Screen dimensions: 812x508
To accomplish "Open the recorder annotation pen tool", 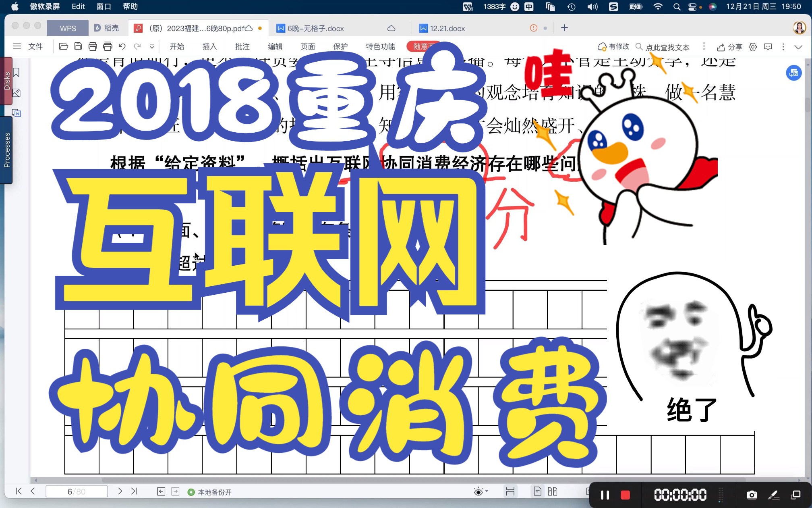I will (774, 495).
